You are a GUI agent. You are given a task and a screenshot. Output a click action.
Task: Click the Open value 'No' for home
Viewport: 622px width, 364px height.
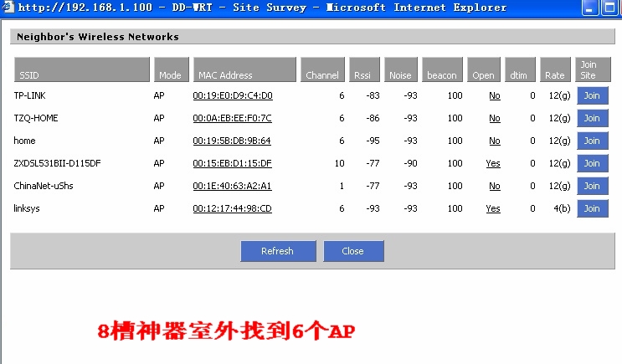(x=494, y=141)
